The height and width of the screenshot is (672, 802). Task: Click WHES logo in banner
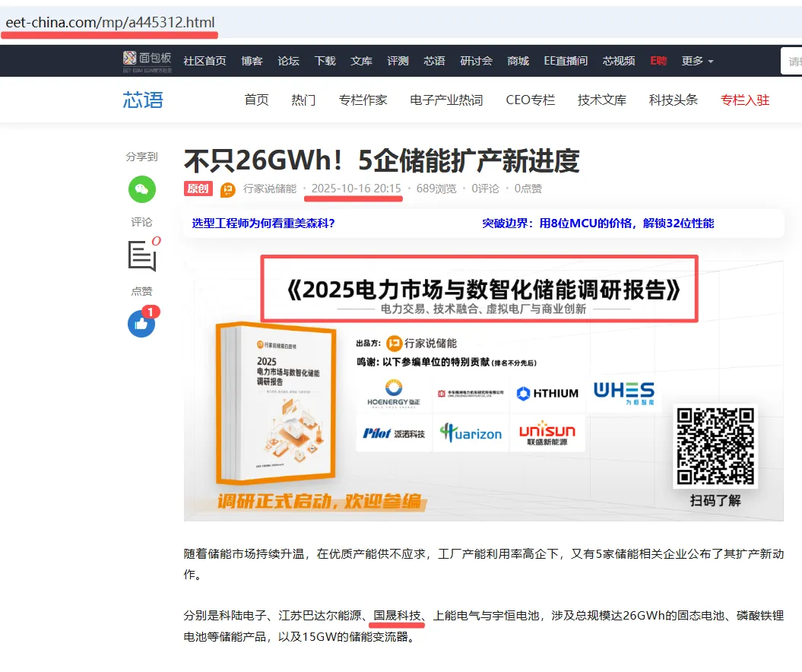click(624, 393)
